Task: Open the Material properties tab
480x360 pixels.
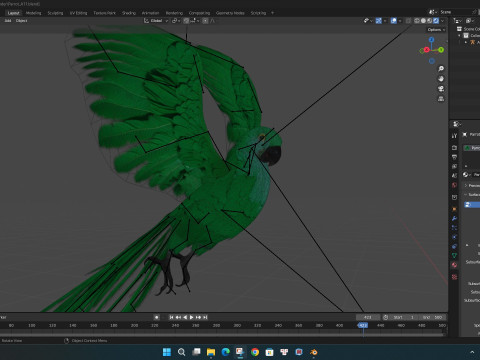Action: [454, 265]
